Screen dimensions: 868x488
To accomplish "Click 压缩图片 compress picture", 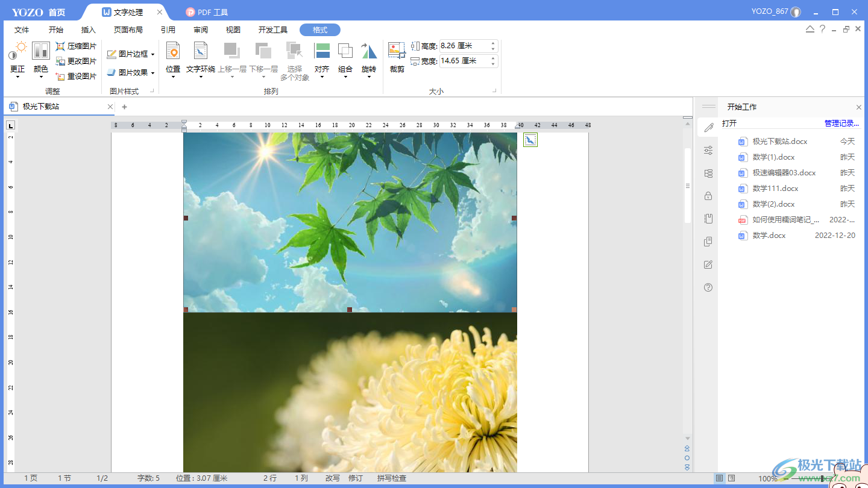I will tap(76, 46).
